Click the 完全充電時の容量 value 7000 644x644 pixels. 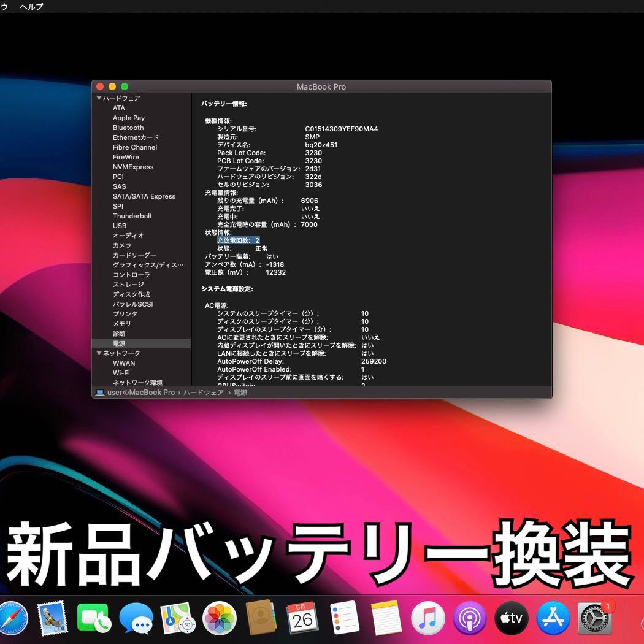coord(309,224)
